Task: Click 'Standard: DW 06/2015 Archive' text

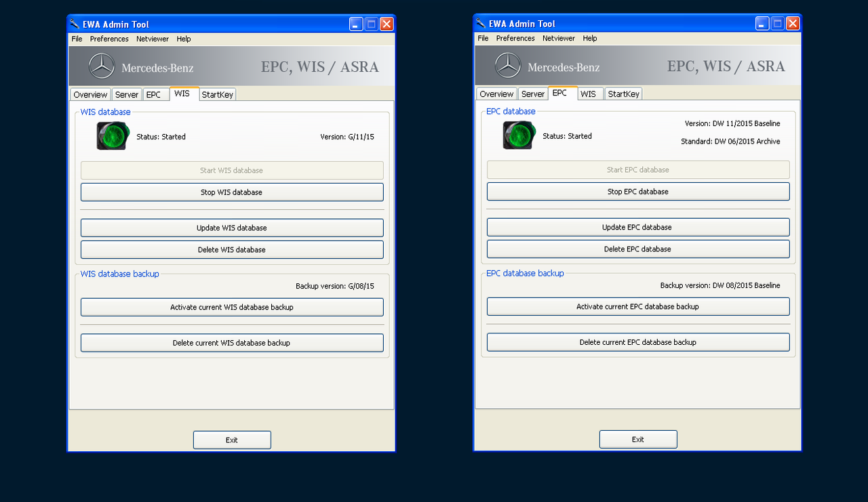Action: click(730, 142)
